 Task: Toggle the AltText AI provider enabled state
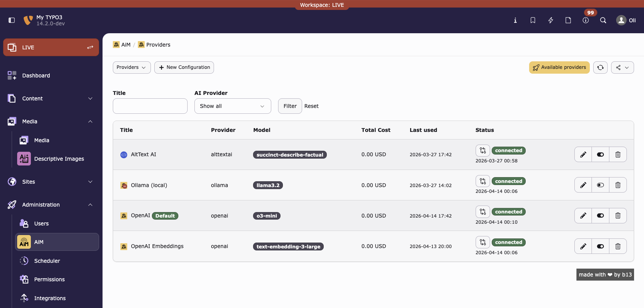pyautogui.click(x=600, y=155)
